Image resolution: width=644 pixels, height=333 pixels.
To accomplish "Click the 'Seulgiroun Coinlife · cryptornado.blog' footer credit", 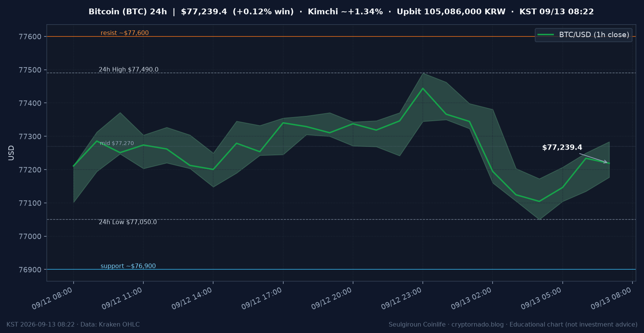I will point(446,325).
